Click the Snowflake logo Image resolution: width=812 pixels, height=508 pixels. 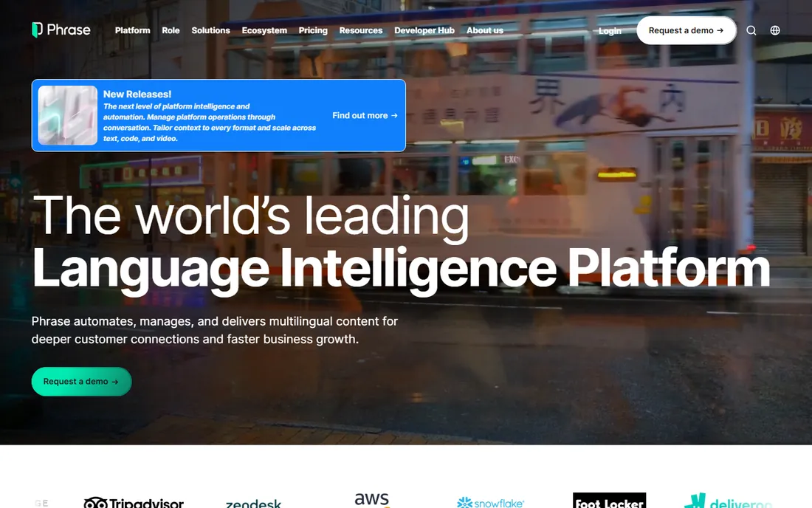pos(490,502)
